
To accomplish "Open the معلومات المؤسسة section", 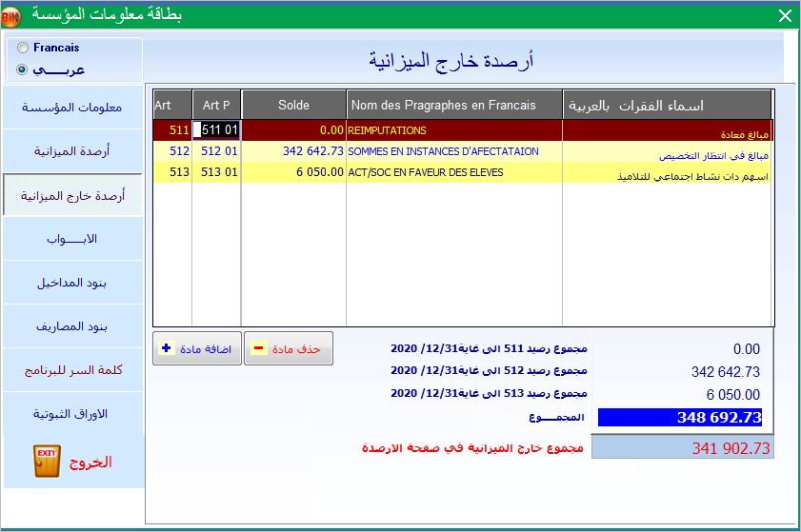I will click(72, 108).
